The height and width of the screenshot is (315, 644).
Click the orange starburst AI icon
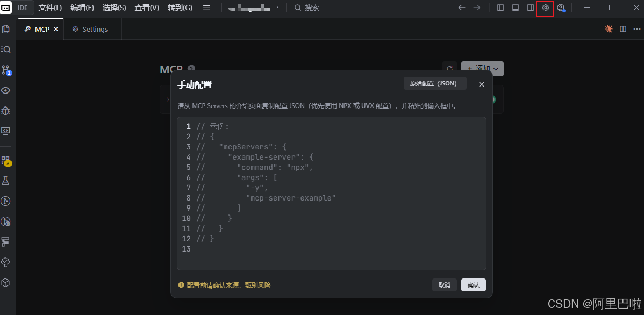[609, 28]
